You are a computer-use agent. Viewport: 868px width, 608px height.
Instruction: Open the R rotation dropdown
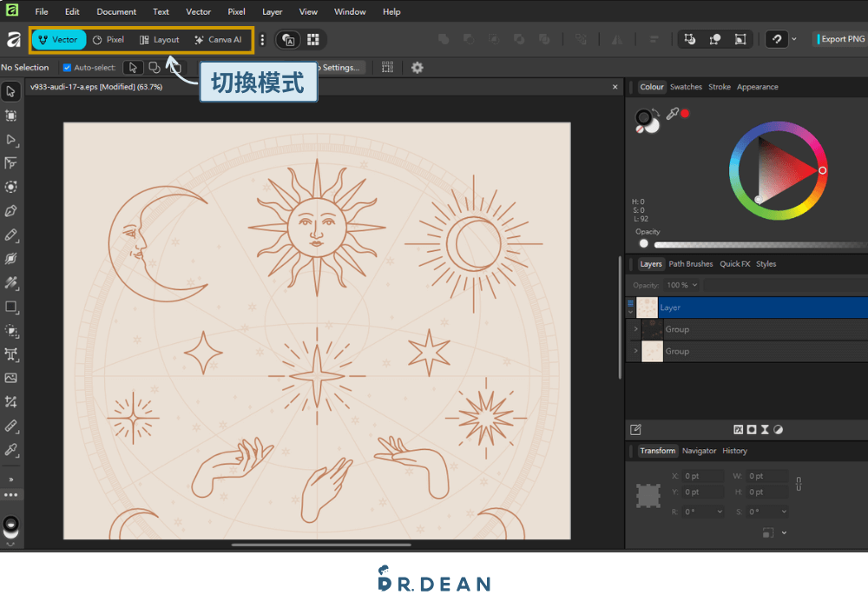click(719, 512)
